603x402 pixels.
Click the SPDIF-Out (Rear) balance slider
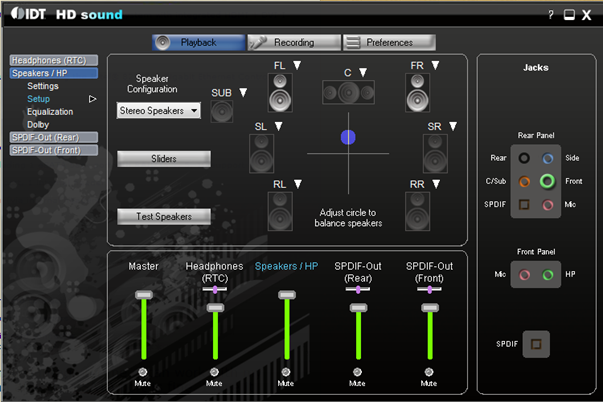[x=358, y=289]
